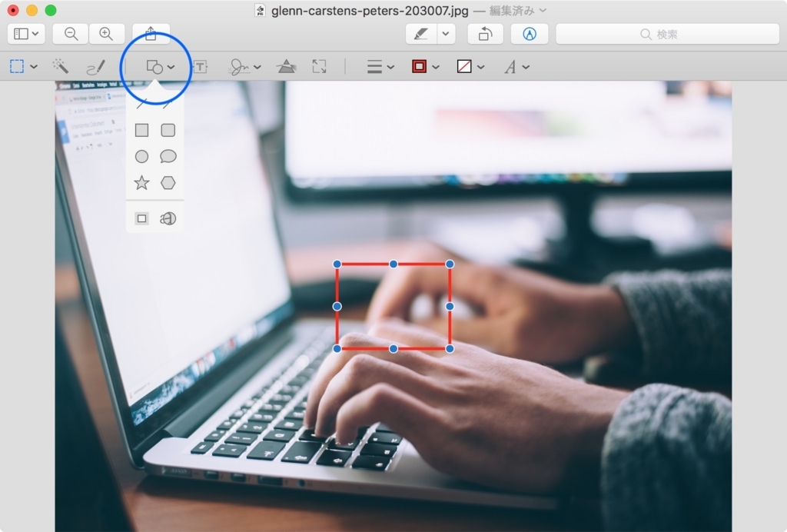
Task: Open the red border color swatch
Action: (425, 66)
